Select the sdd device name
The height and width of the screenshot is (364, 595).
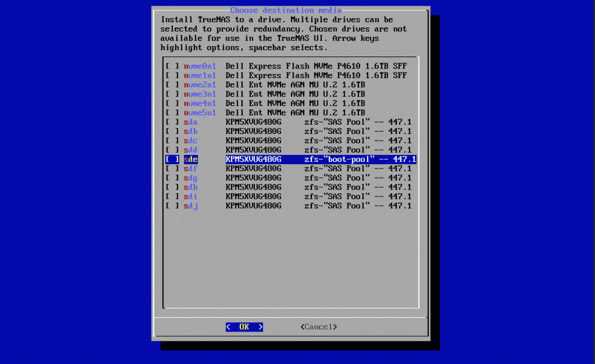(x=190, y=150)
